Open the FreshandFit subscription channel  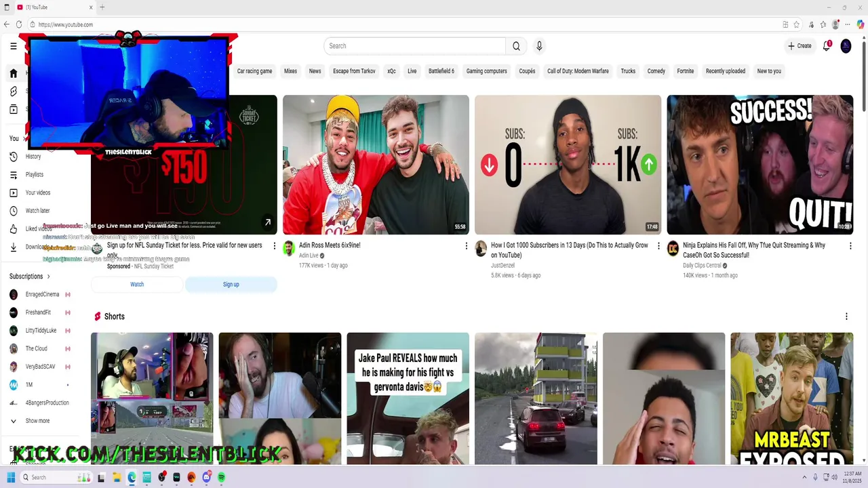click(38, 312)
